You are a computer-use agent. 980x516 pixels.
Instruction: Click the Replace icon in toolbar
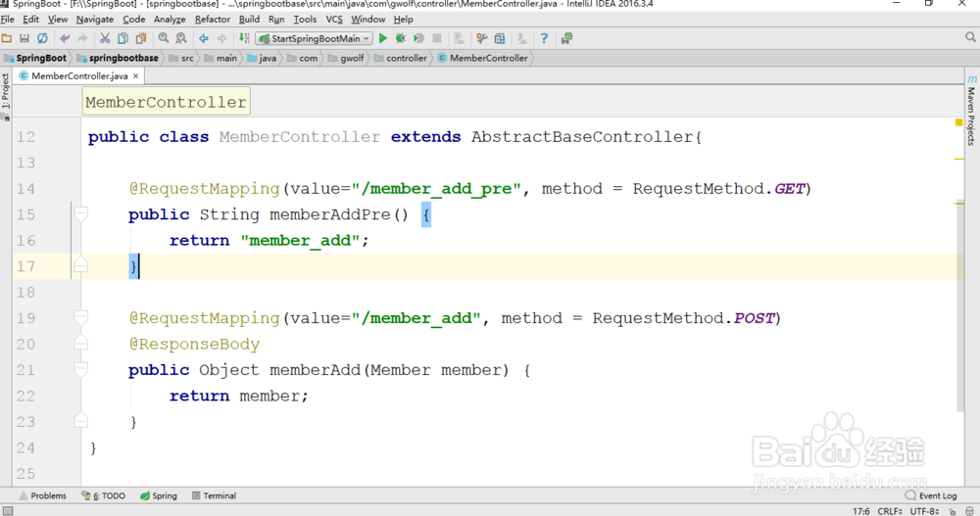[181, 39]
